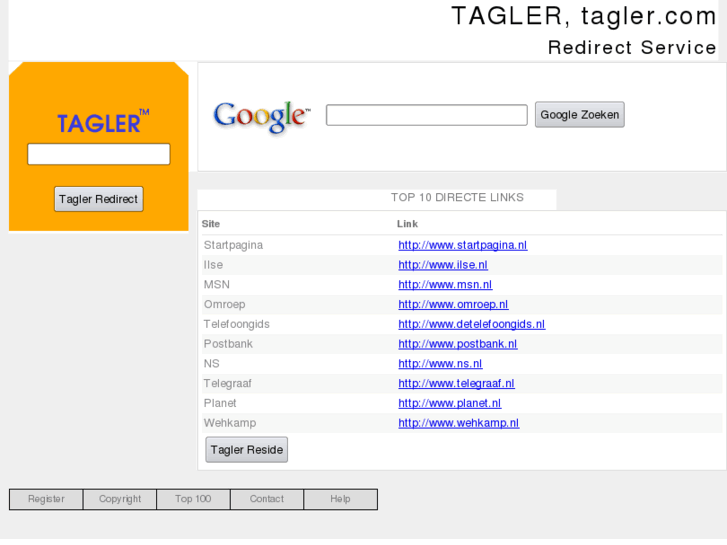Open the startpagina.nl link

(463, 245)
